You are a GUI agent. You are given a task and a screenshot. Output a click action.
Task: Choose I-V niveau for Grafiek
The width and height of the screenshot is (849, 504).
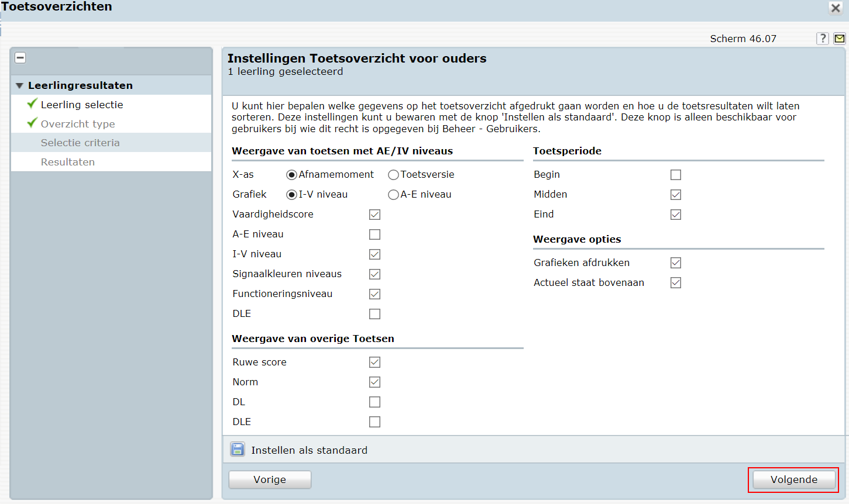click(x=291, y=195)
